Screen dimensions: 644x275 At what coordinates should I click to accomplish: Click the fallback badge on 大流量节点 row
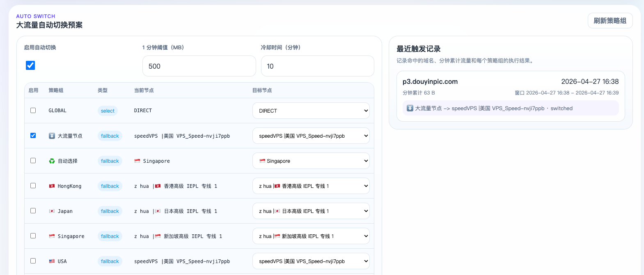[x=110, y=136]
